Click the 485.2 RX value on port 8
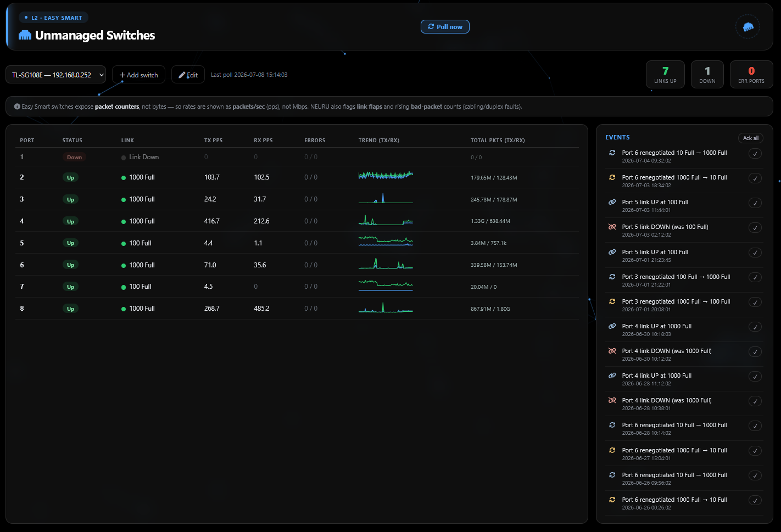The height and width of the screenshot is (532, 781). tap(261, 309)
